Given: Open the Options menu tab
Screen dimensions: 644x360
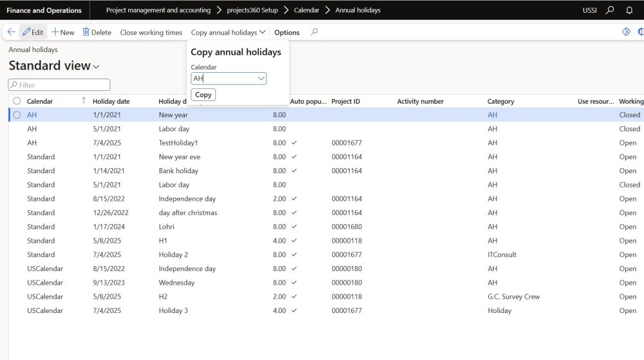Looking at the screenshot, I should pyautogui.click(x=287, y=32).
